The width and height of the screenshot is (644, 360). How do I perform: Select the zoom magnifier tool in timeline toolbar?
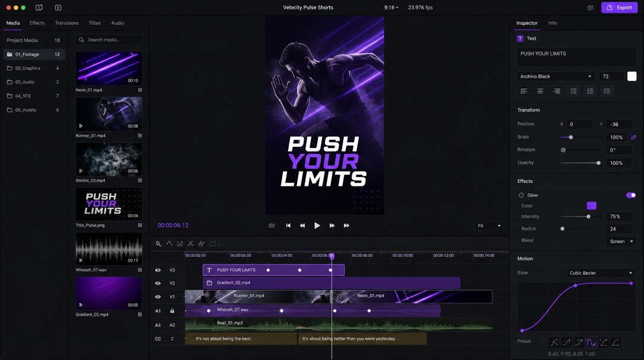point(159,244)
